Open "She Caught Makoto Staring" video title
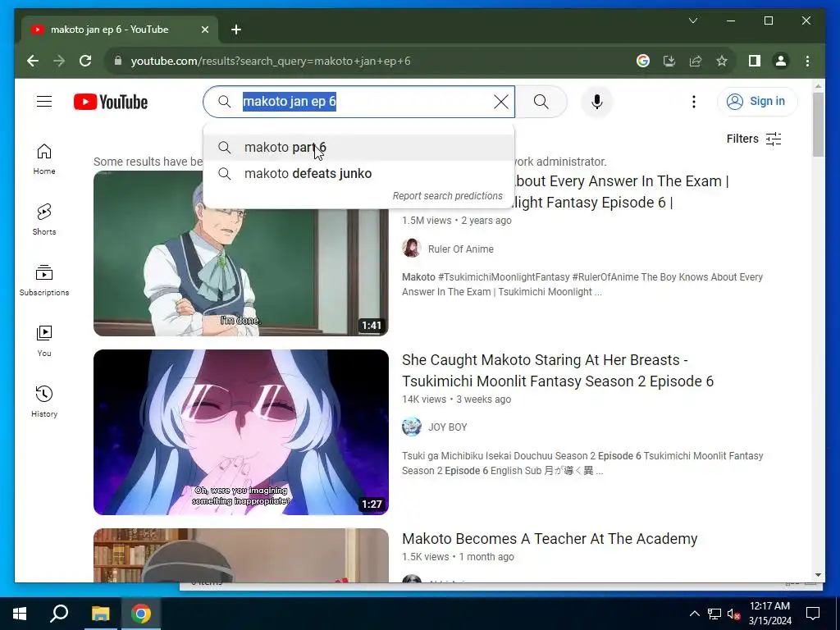The width and height of the screenshot is (840, 630). [558, 371]
